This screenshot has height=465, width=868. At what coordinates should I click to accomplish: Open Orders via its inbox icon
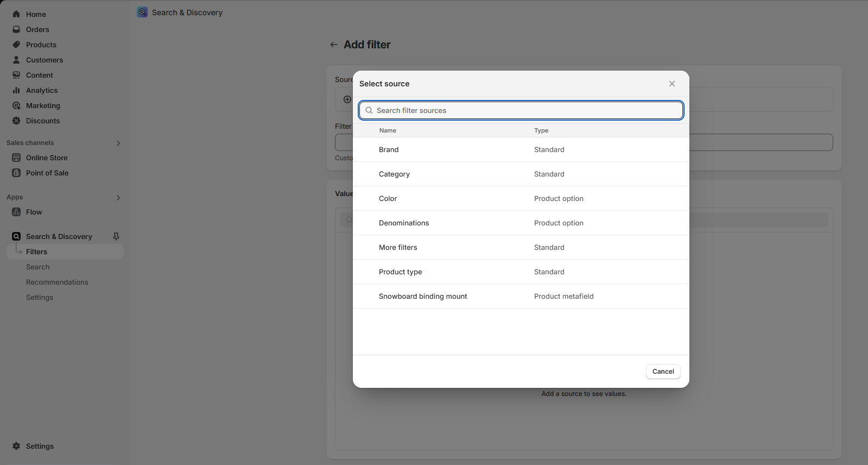(x=16, y=29)
